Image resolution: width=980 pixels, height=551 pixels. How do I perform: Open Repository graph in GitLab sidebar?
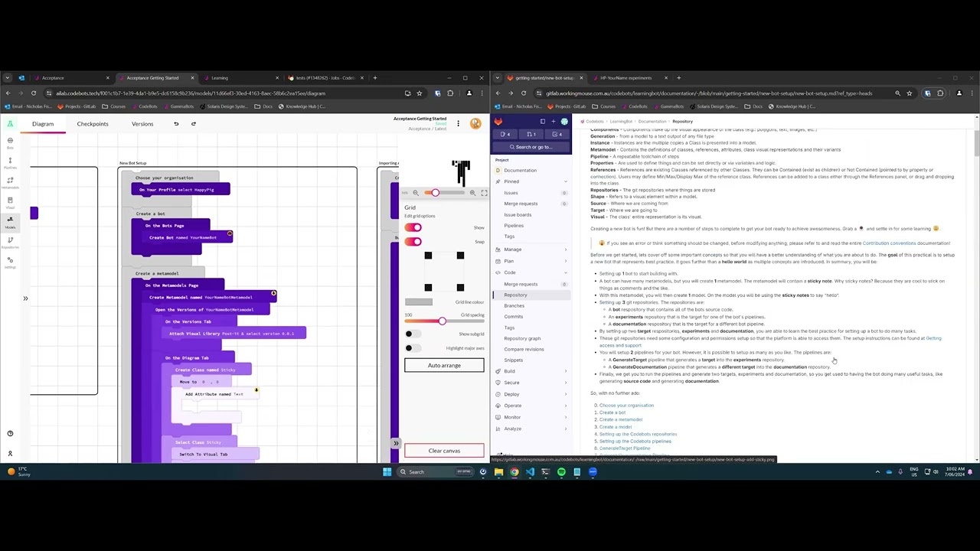click(x=522, y=338)
